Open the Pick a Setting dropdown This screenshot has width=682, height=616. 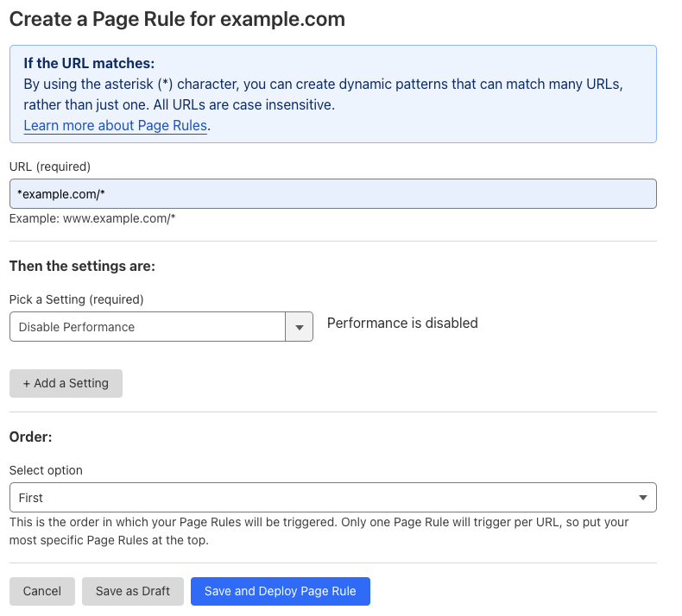(x=147, y=327)
